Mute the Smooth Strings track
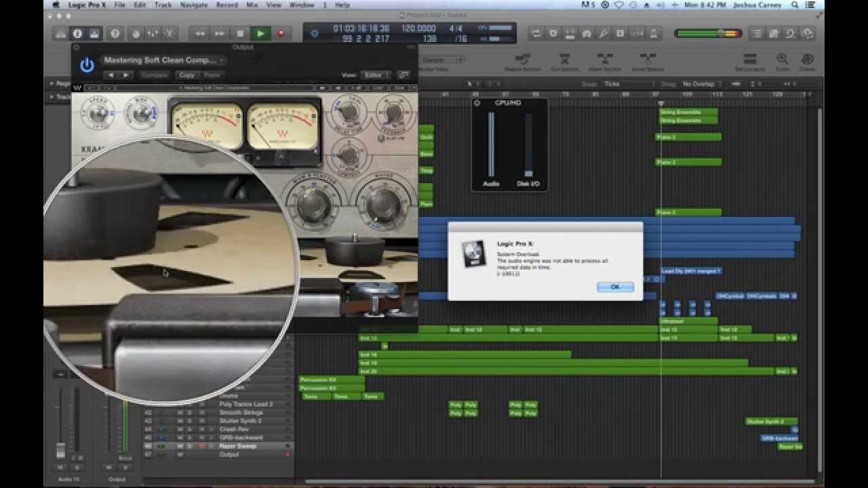 click(180, 412)
